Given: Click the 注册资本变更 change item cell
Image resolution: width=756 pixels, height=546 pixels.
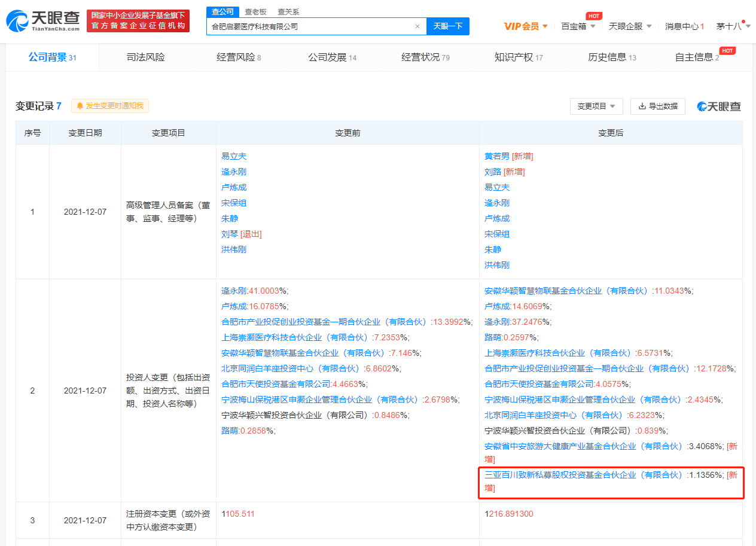Looking at the screenshot, I should [169, 520].
